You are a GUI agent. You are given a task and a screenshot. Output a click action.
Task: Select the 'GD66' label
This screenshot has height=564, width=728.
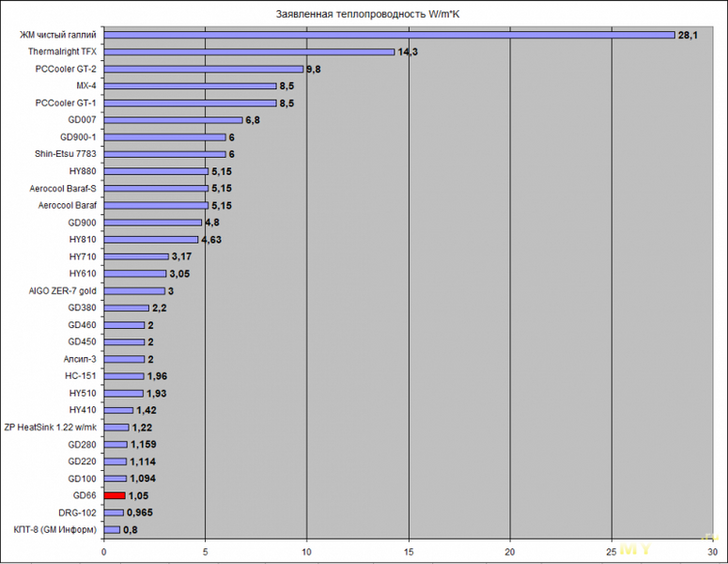click(x=85, y=495)
